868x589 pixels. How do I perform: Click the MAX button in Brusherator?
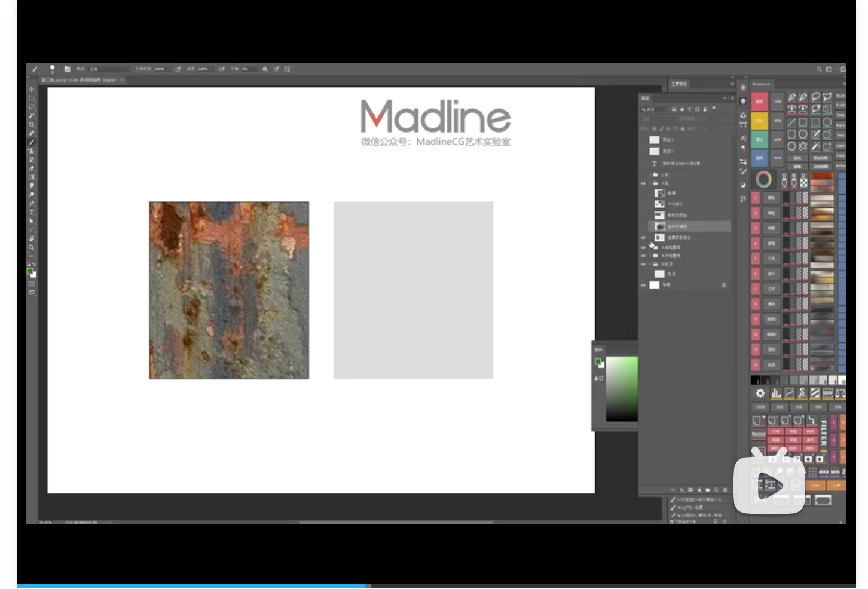tap(824, 472)
